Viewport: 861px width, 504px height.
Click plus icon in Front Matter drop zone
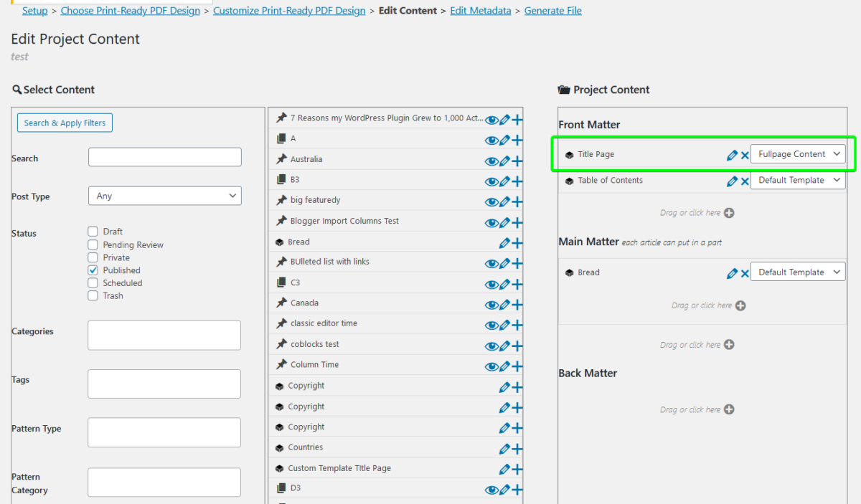click(729, 213)
